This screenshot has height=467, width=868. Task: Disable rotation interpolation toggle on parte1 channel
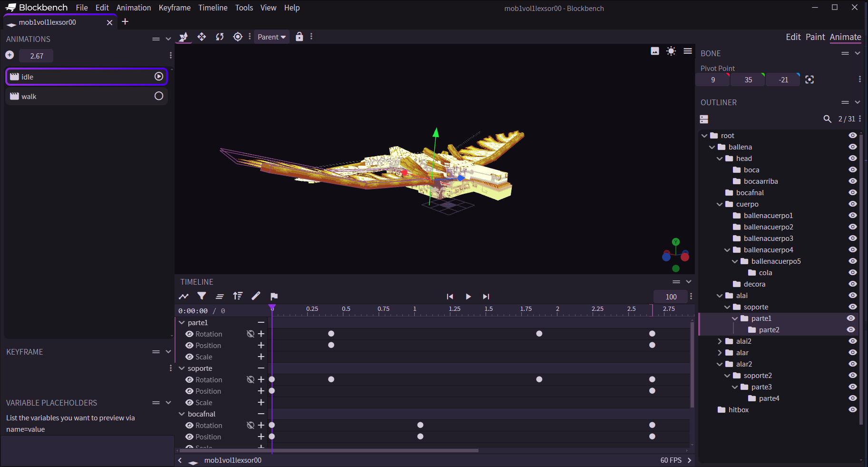point(250,334)
